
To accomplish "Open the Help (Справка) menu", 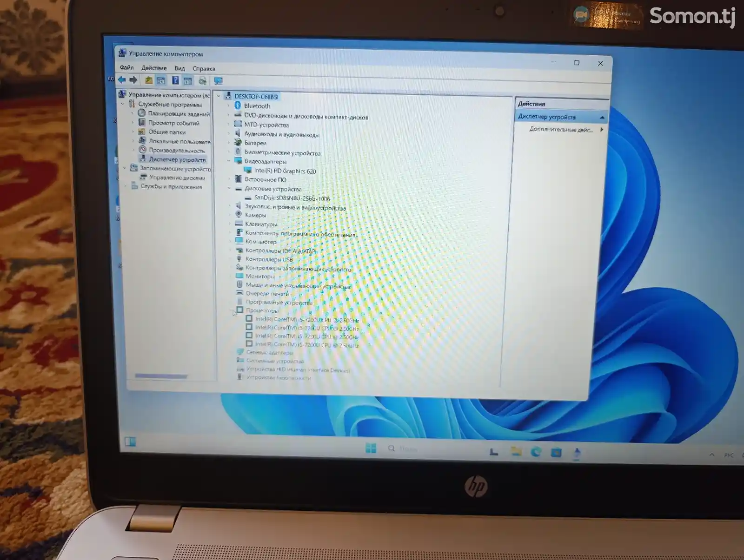I will pos(204,68).
